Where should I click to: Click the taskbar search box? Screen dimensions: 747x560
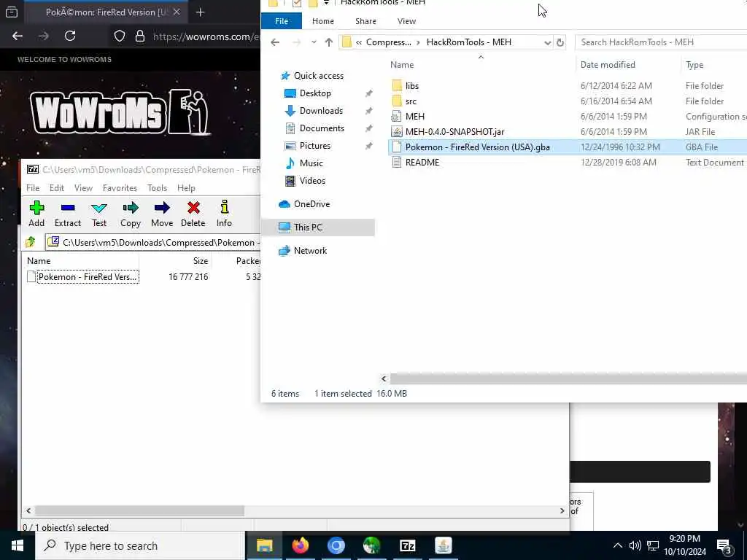pos(140,545)
